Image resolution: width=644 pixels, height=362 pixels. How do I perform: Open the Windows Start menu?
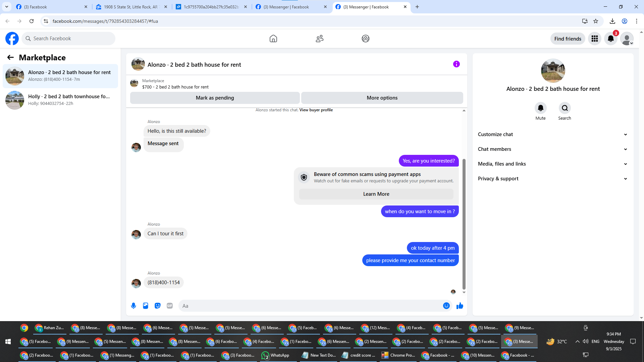click(x=8, y=342)
